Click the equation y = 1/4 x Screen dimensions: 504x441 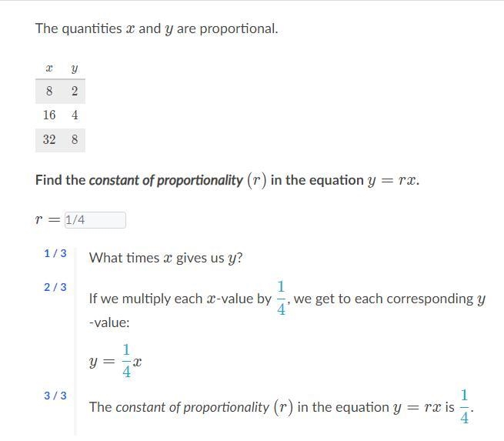115,361
